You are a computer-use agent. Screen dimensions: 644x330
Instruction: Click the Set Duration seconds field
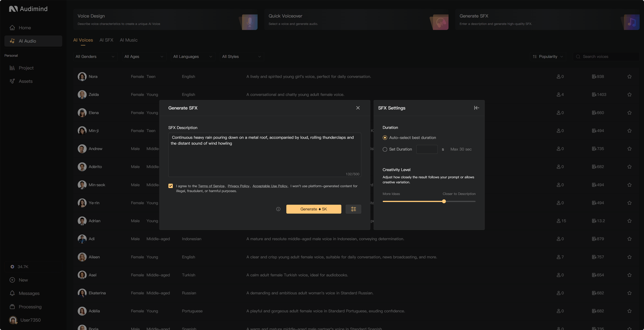click(x=427, y=149)
